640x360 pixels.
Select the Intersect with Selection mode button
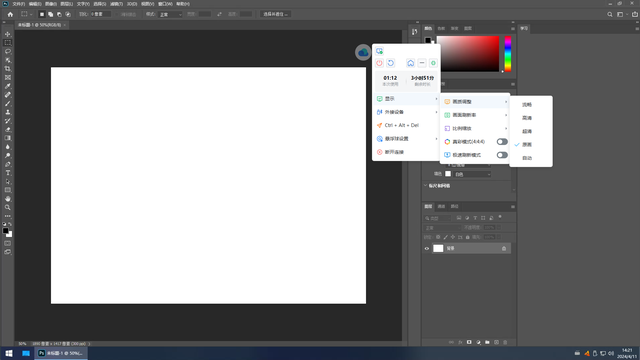[x=68, y=14]
